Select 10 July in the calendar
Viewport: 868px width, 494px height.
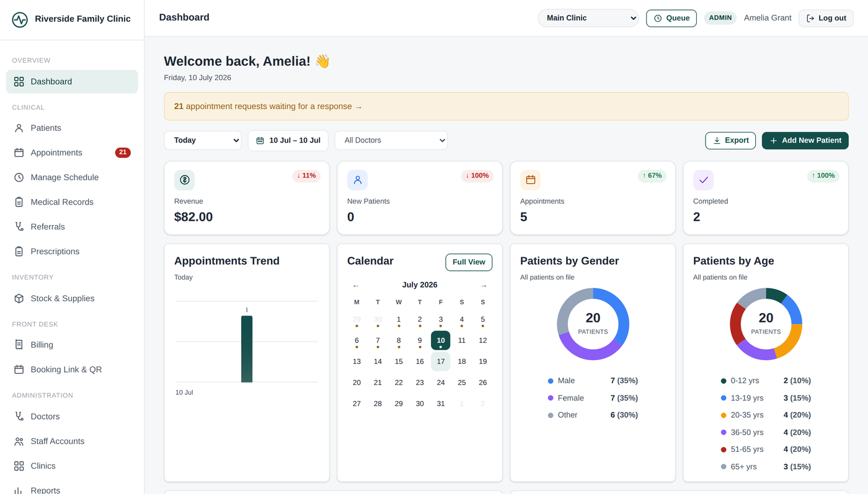coord(441,340)
